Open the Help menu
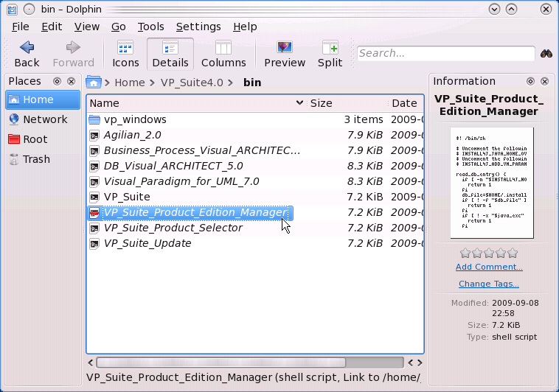The height and width of the screenshot is (392, 559). coord(246,27)
